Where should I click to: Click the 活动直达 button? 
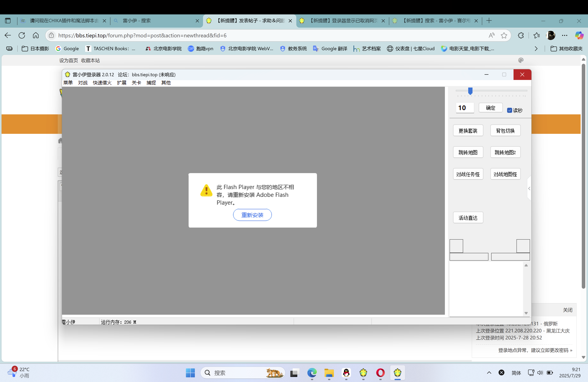click(468, 218)
